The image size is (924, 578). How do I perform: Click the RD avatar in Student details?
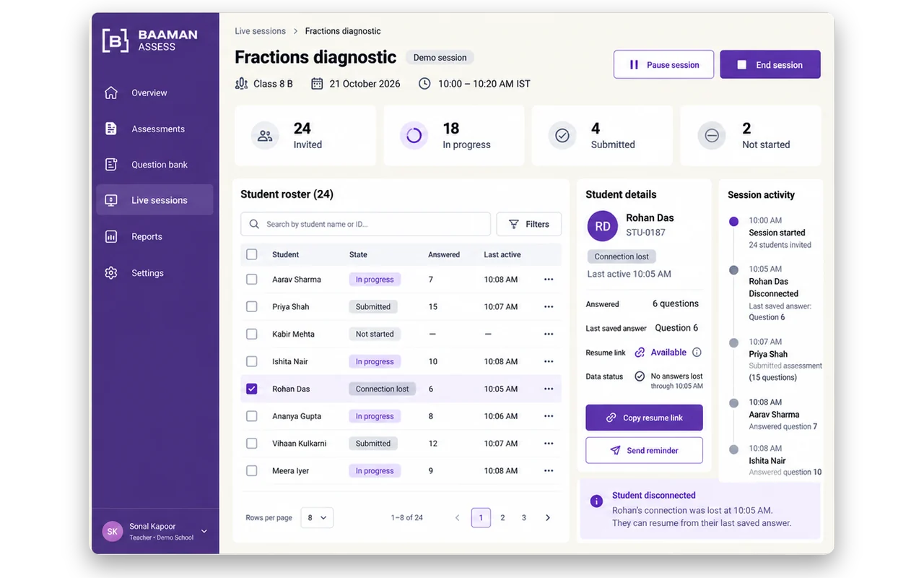[603, 226]
